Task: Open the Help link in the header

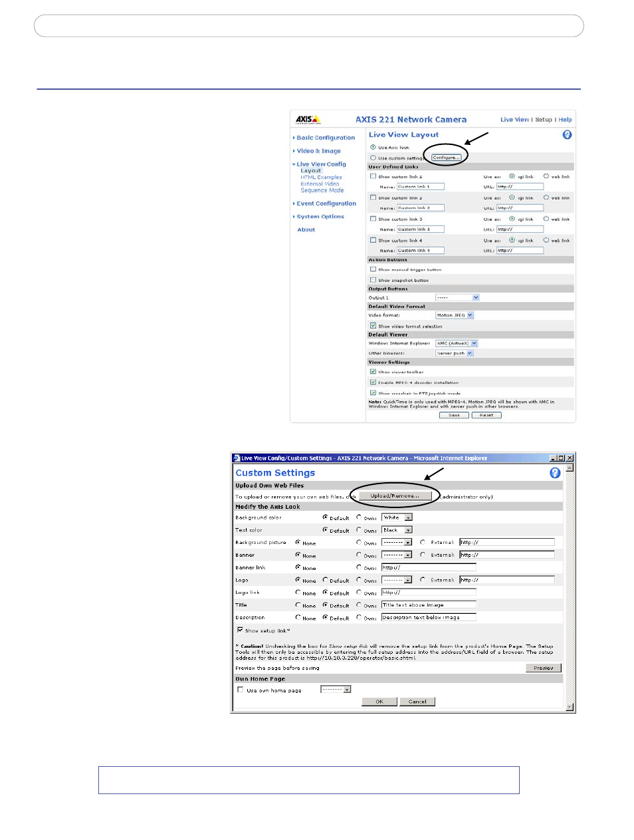Action: pyautogui.click(x=565, y=120)
